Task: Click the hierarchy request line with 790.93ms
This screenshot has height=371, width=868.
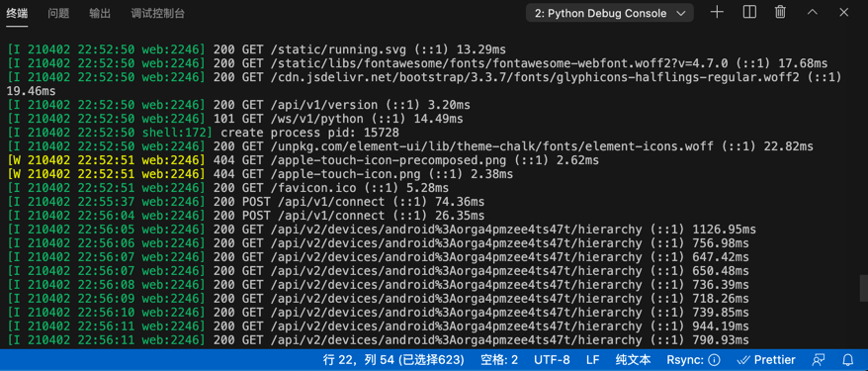Action: (378, 340)
